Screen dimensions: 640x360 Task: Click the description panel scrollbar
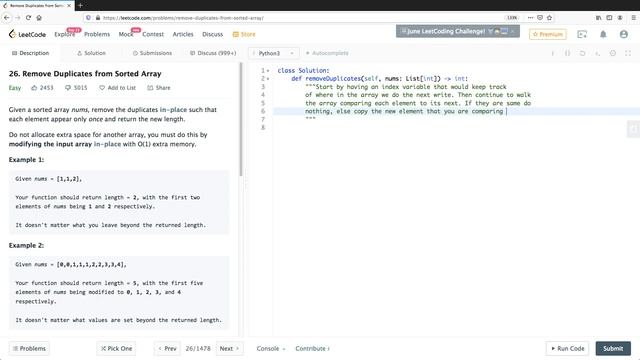click(241, 119)
